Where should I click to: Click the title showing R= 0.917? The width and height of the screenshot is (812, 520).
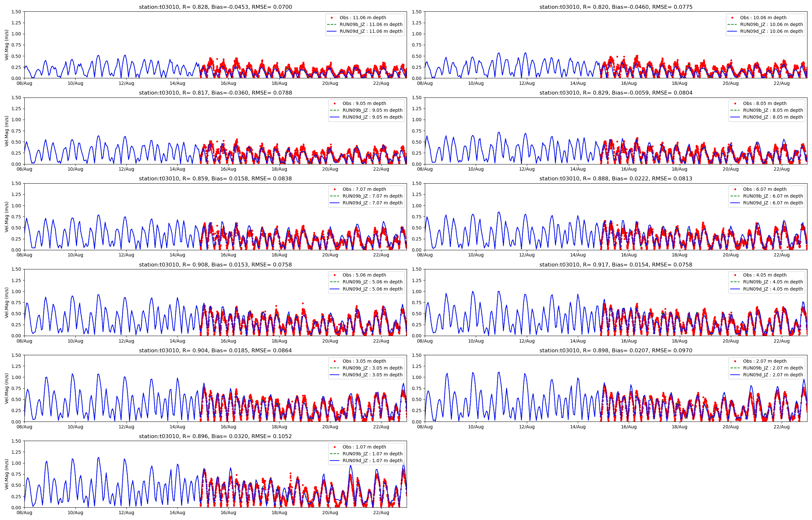tap(616, 265)
